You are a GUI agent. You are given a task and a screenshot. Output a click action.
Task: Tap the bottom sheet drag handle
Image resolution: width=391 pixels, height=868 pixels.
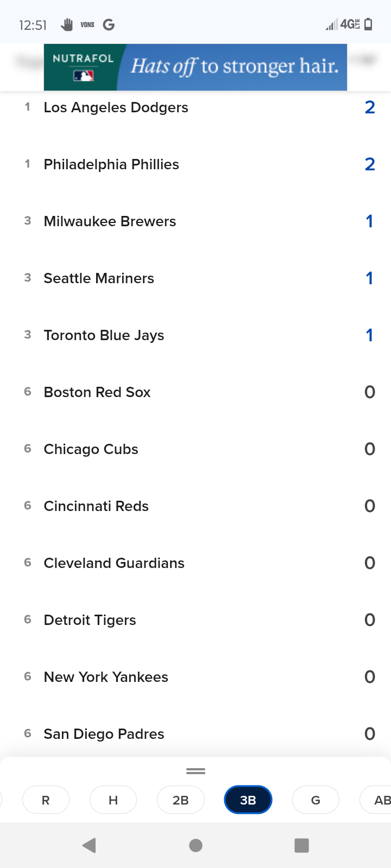click(195, 771)
